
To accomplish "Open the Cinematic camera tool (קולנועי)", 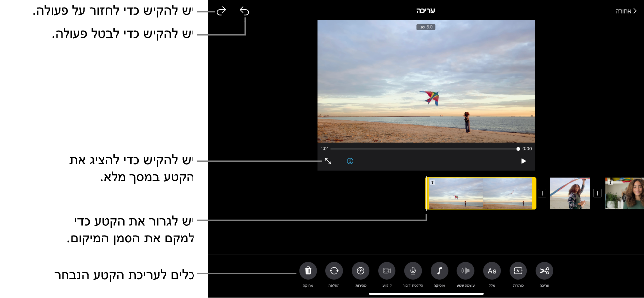I will [387, 271].
